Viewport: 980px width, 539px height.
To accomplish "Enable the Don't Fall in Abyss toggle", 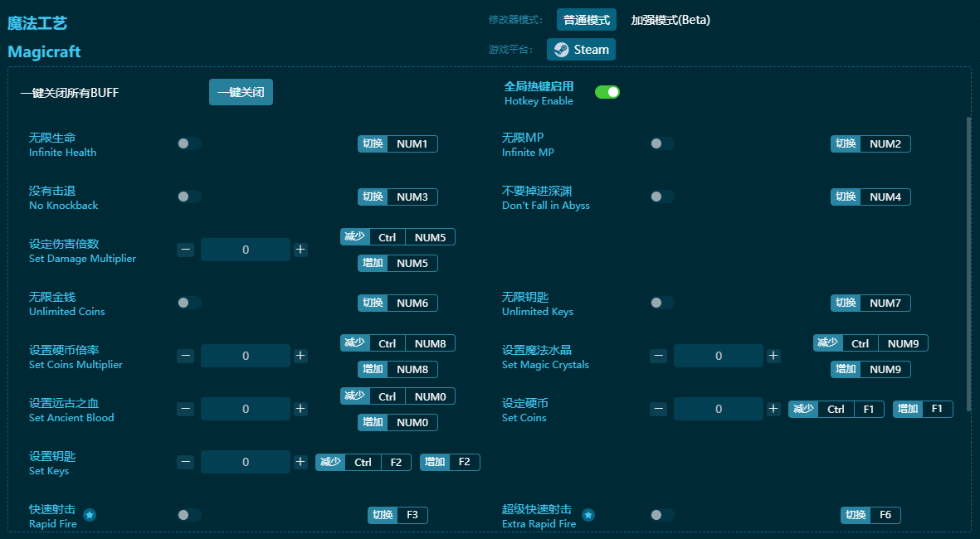I will [662, 196].
